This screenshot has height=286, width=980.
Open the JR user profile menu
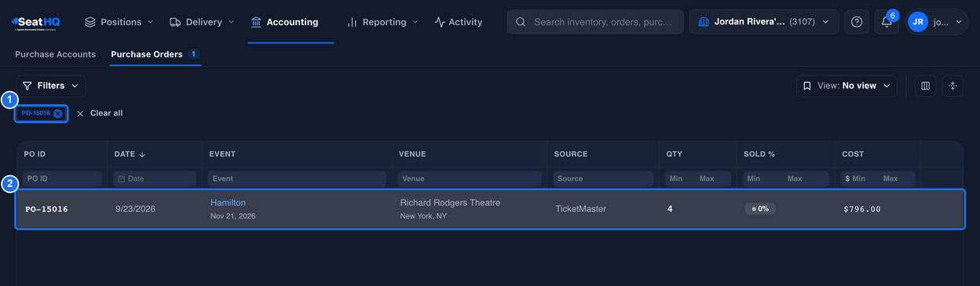[x=937, y=22]
